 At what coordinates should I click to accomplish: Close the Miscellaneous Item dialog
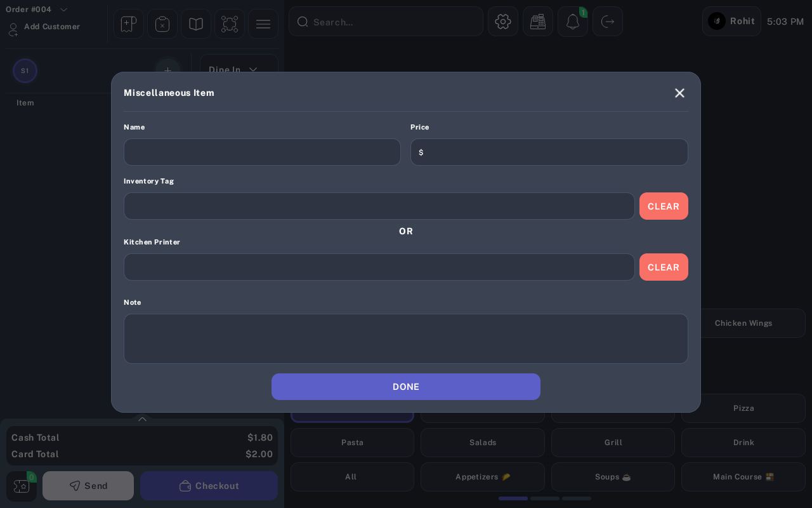pyautogui.click(x=679, y=93)
